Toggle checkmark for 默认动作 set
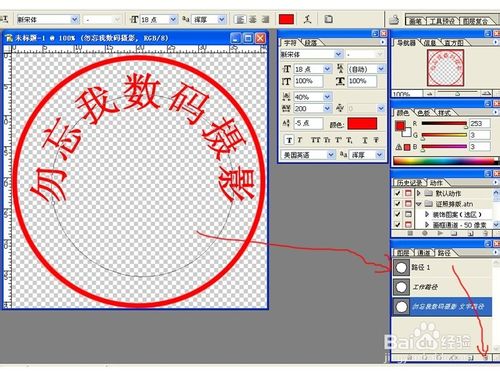 tap(397, 193)
